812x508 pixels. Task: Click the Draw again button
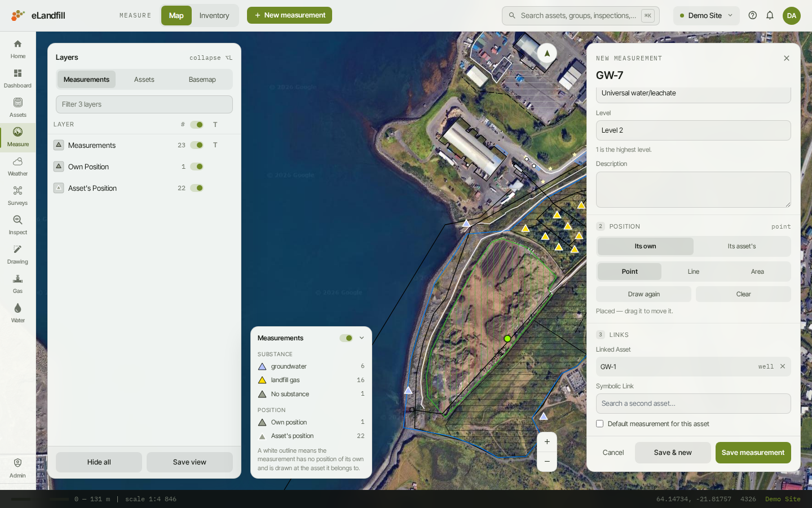click(643, 294)
